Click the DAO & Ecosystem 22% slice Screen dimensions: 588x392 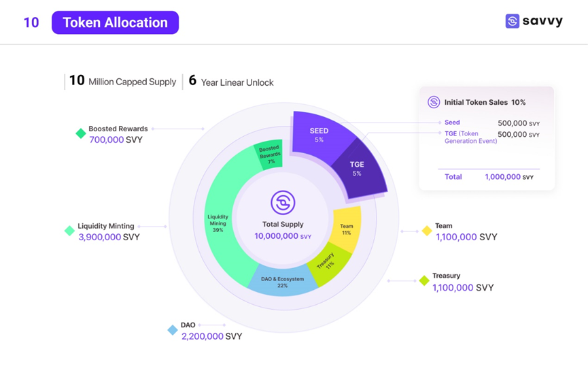[282, 282]
